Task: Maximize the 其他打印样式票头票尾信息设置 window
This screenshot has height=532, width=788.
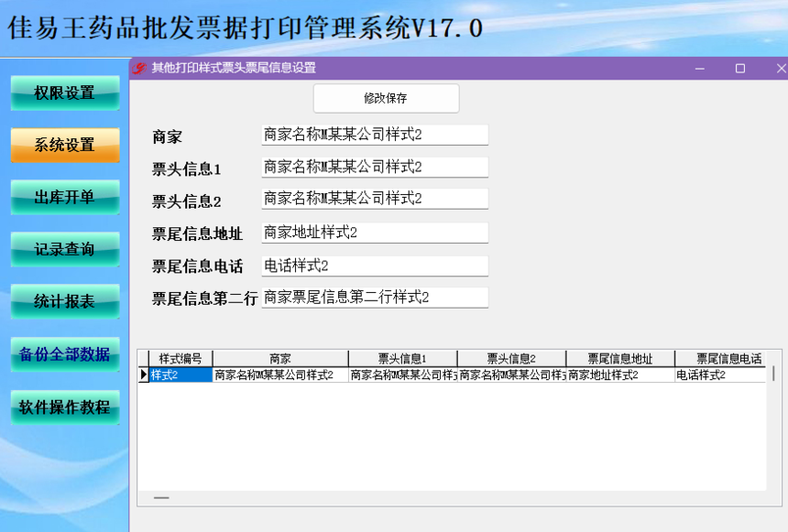Action: [740, 69]
